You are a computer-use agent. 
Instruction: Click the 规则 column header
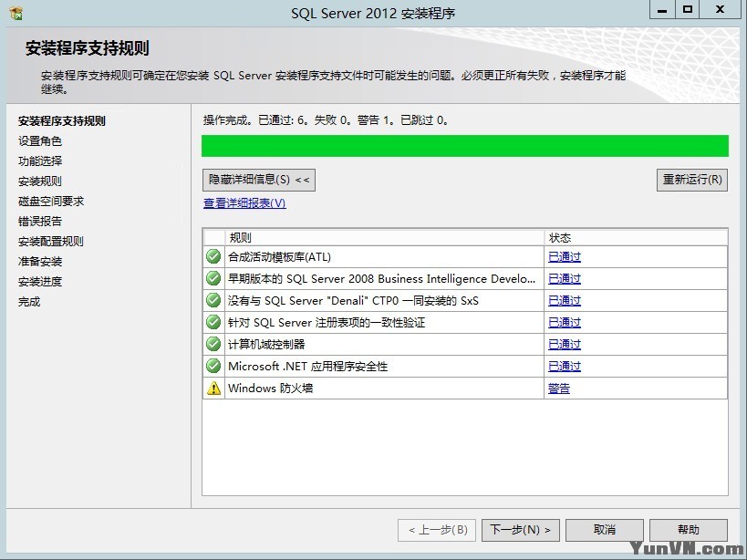point(385,238)
